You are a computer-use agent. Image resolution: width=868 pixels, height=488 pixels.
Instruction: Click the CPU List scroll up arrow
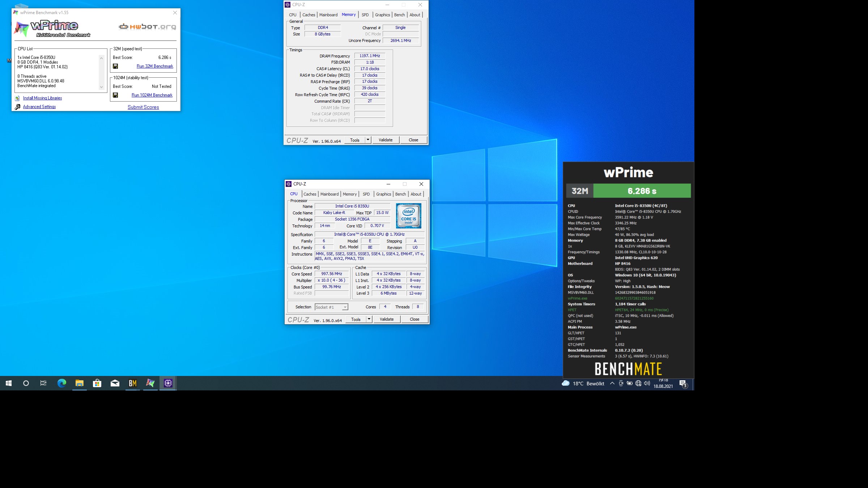pos(101,58)
